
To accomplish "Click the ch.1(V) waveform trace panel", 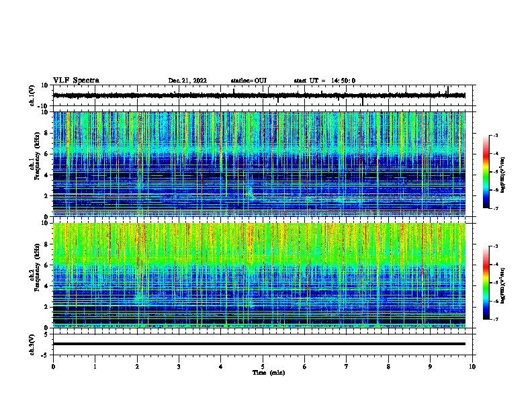I will click(264, 95).
